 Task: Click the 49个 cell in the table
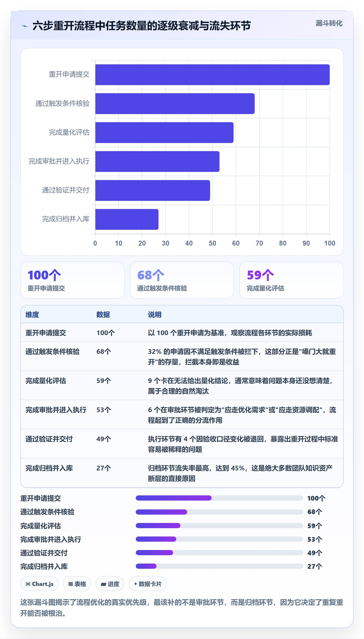pyautogui.click(x=104, y=439)
